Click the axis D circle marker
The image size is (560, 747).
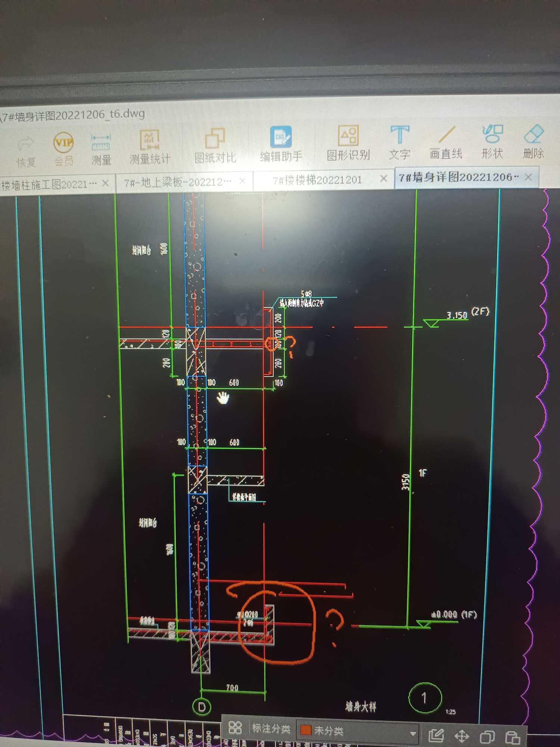[202, 707]
